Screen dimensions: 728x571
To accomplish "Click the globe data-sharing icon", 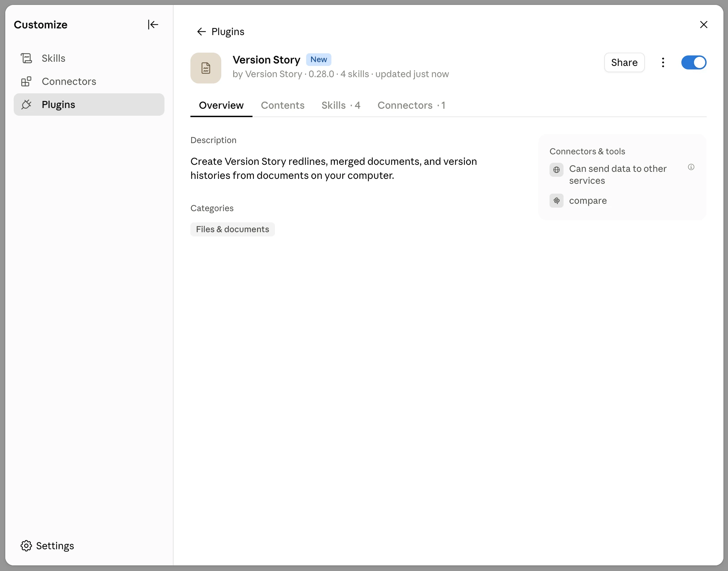I will (557, 170).
